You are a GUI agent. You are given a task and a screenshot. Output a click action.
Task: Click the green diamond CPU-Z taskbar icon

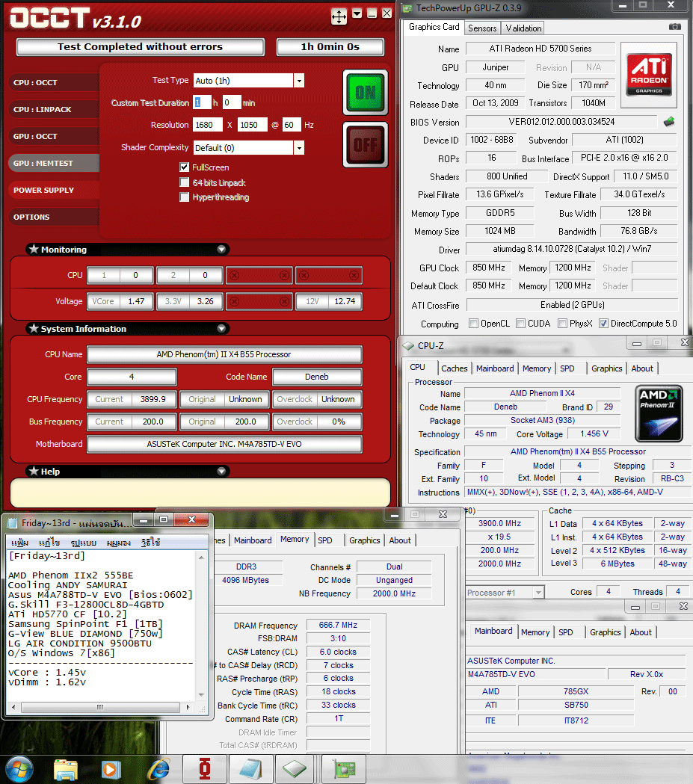pyautogui.click(x=295, y=770)
